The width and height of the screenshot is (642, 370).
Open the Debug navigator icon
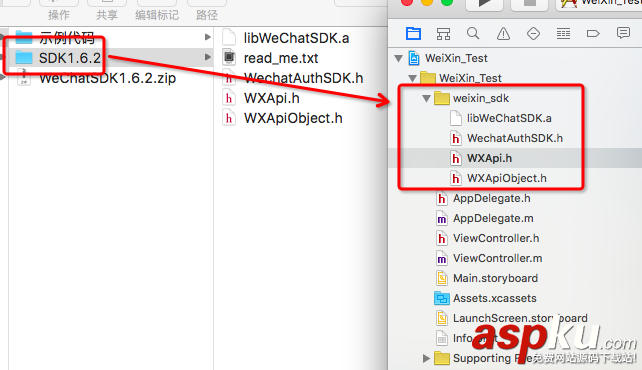563,34
